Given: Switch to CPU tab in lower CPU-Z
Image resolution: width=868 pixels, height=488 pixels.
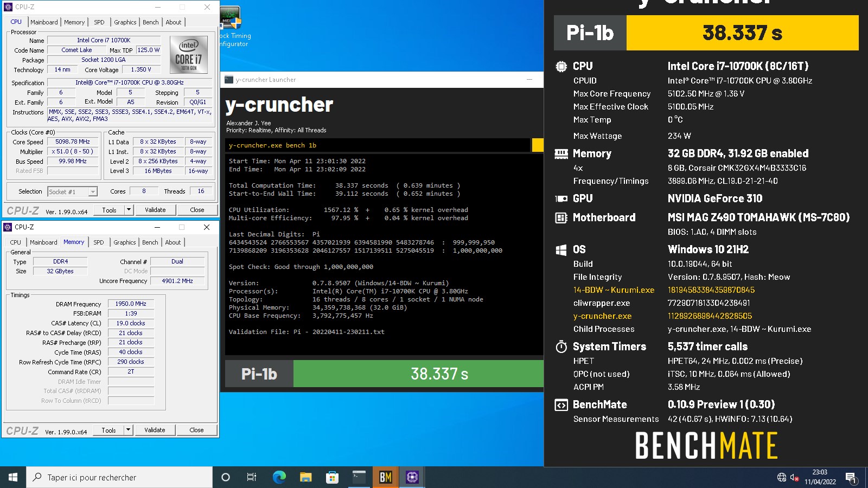Looking at the screenshot, I should [16, 242].
